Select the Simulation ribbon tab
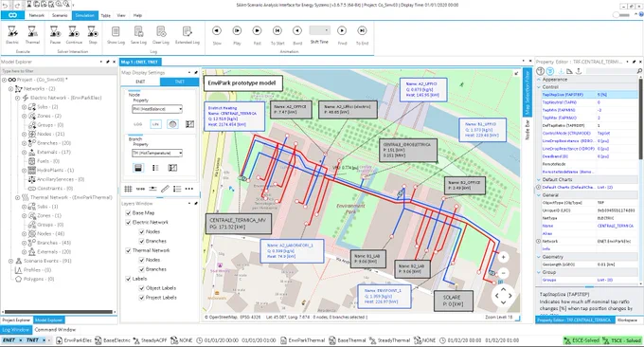 (x=84, y=15)
